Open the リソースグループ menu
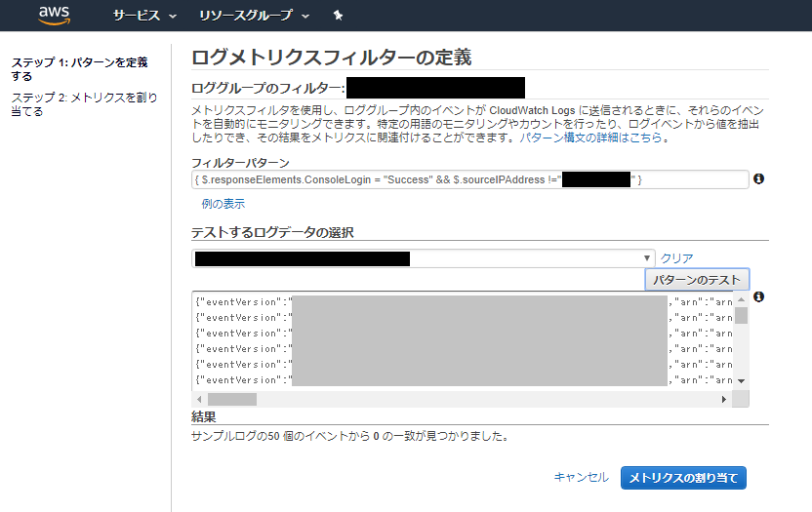The height and width of the screenshot is (512, 812). [255, 16]
